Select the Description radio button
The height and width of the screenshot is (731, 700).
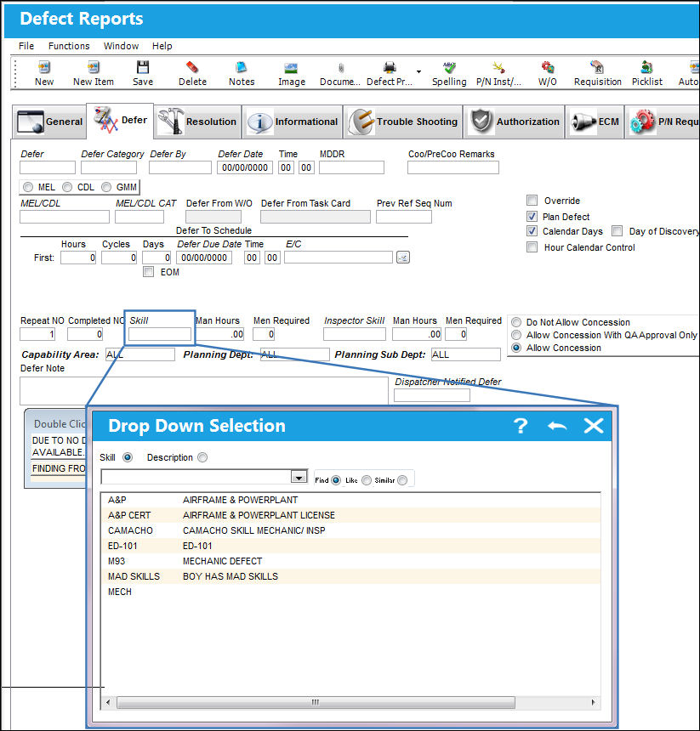(x=202, y=457)
